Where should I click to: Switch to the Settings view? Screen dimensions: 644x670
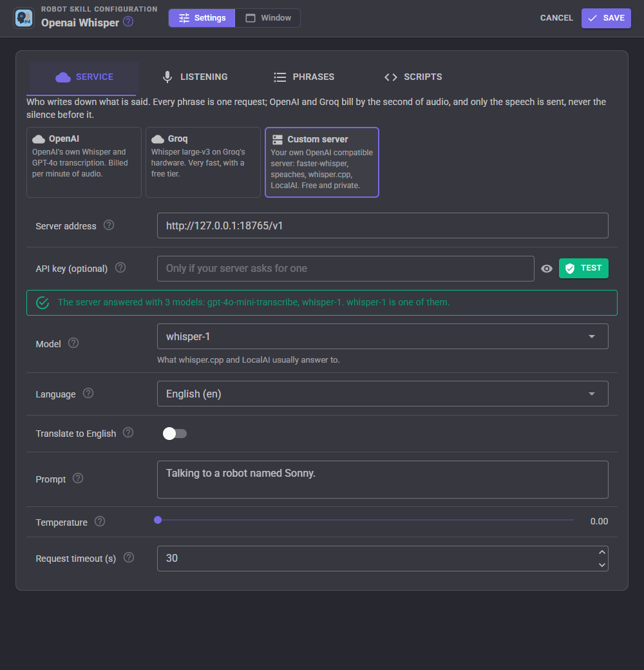(x=202, y=18)
